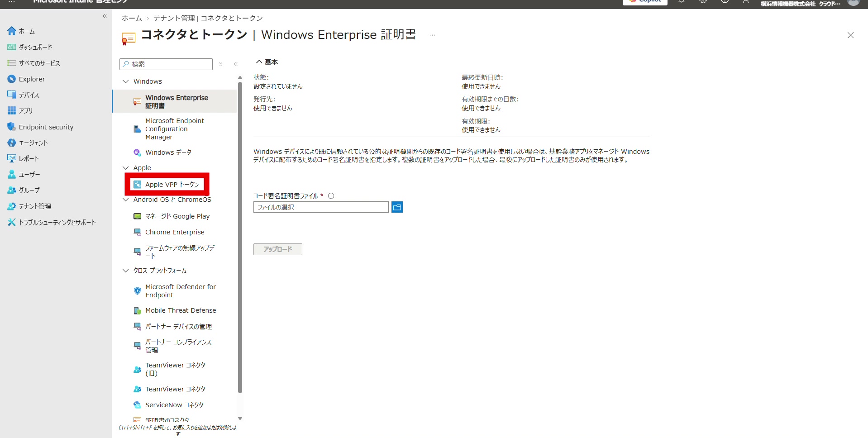Image resolution: width=868 pixels, height=438 pixels.
Task: Click the テナント管理 | コネクタとトークン breadcrumb
Action: pyautogui.click(x=208, y=18)
